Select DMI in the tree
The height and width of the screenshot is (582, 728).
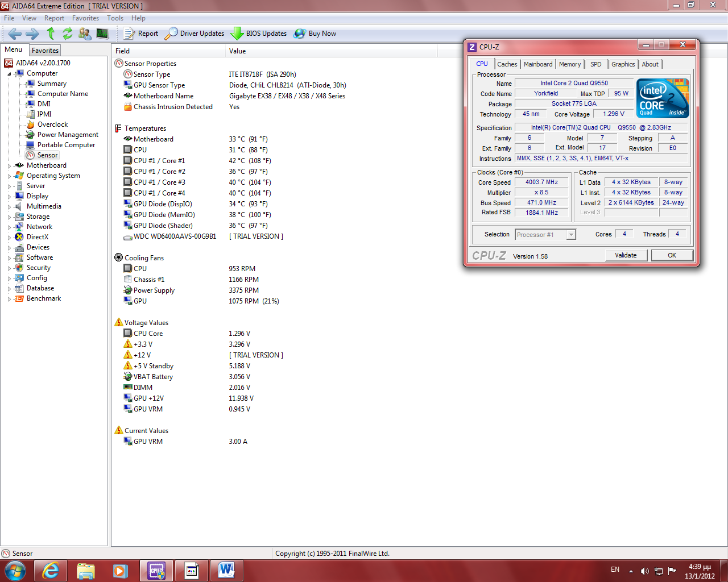pyautogui.click(x=44, y=104)
